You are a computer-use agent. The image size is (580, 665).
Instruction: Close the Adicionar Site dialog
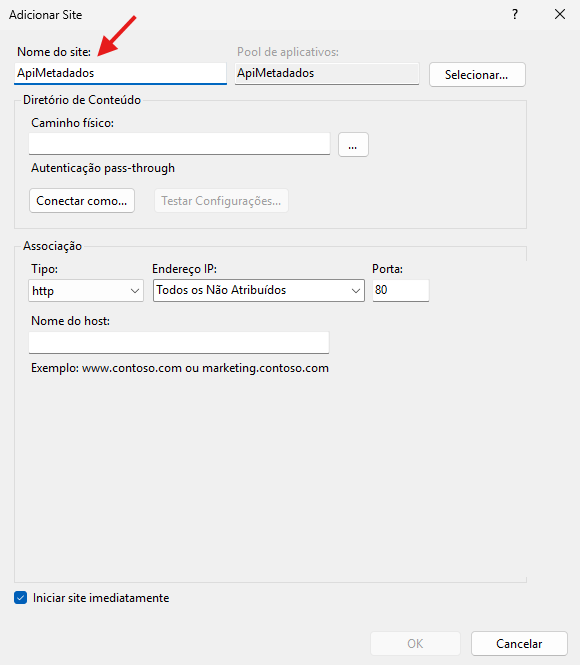[560, 14]
